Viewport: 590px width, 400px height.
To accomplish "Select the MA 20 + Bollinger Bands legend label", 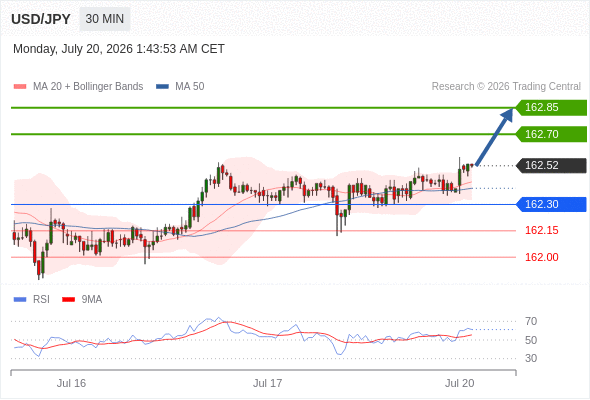I will point(88,87).
